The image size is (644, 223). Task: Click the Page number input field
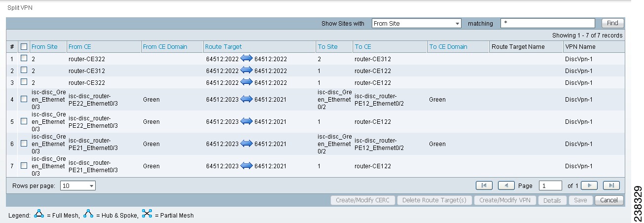[550, 186]
